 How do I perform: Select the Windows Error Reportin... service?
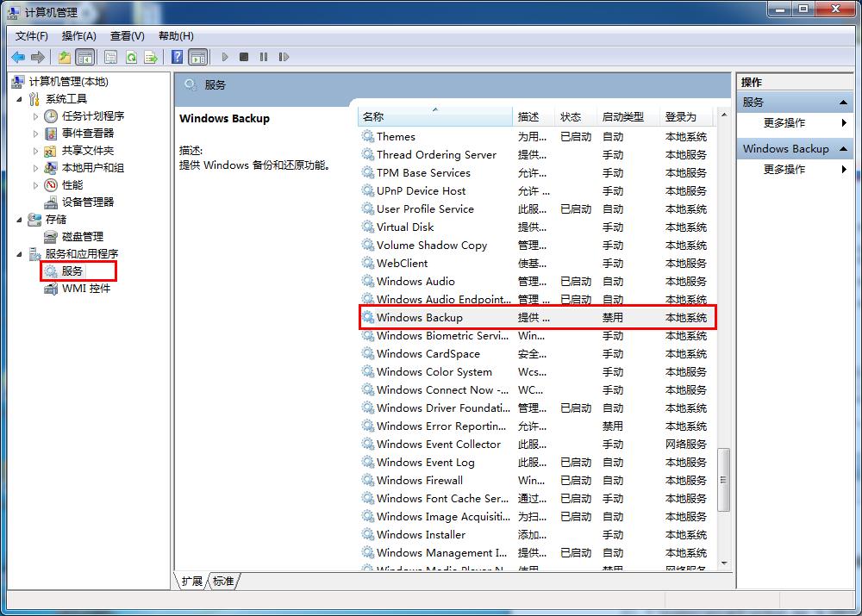point(537,426)
